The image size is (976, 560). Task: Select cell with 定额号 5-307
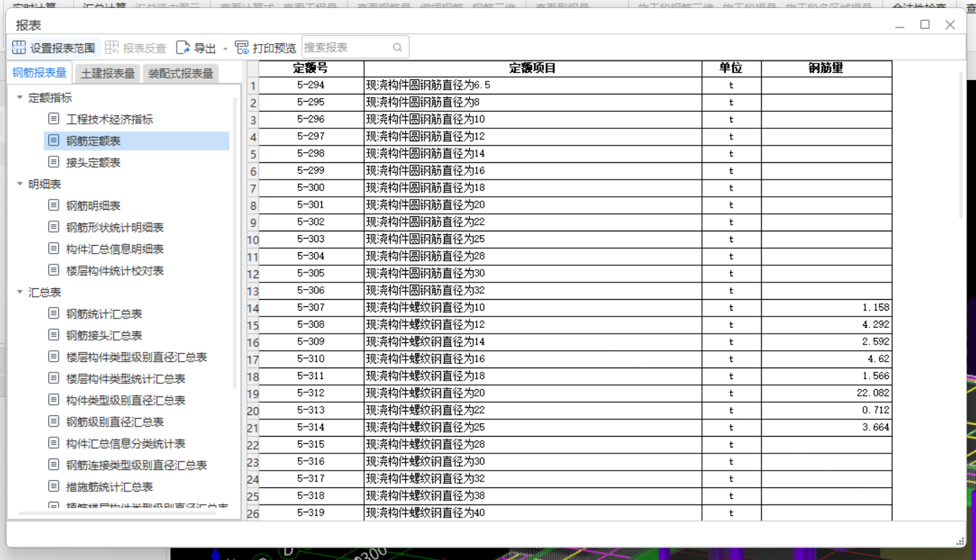pos(311,308)
